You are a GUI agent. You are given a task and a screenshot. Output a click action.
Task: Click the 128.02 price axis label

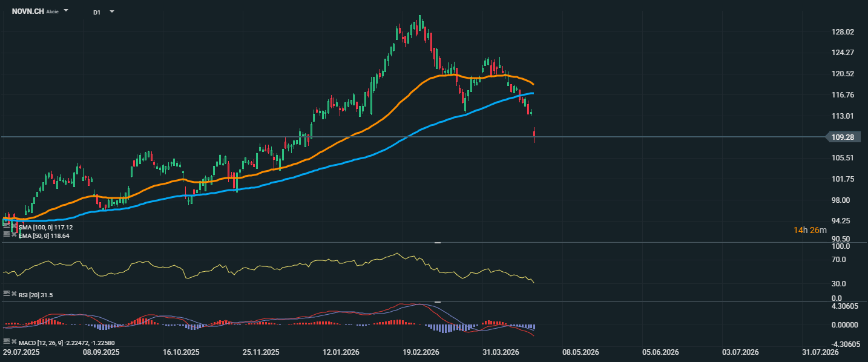click(x=843, y=32)
